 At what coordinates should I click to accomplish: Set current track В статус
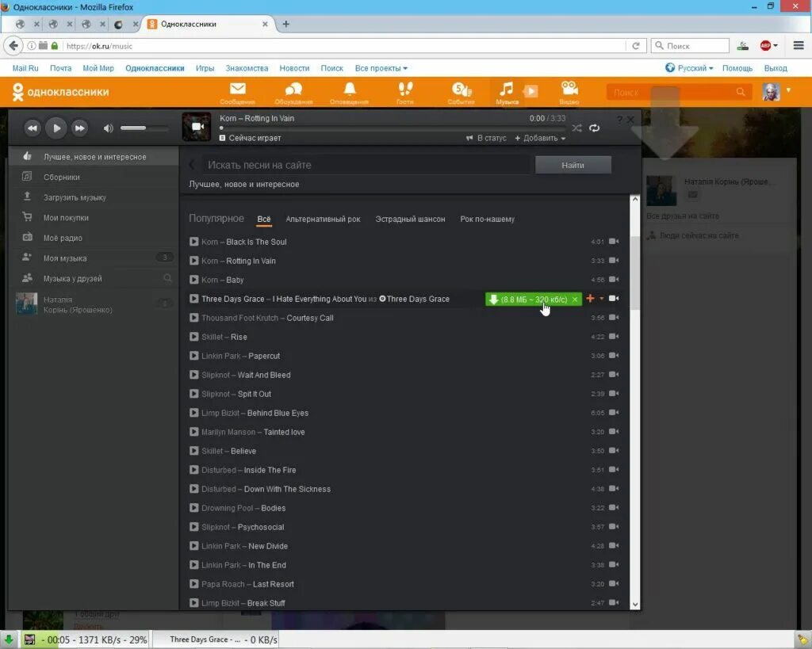(486, 138)
